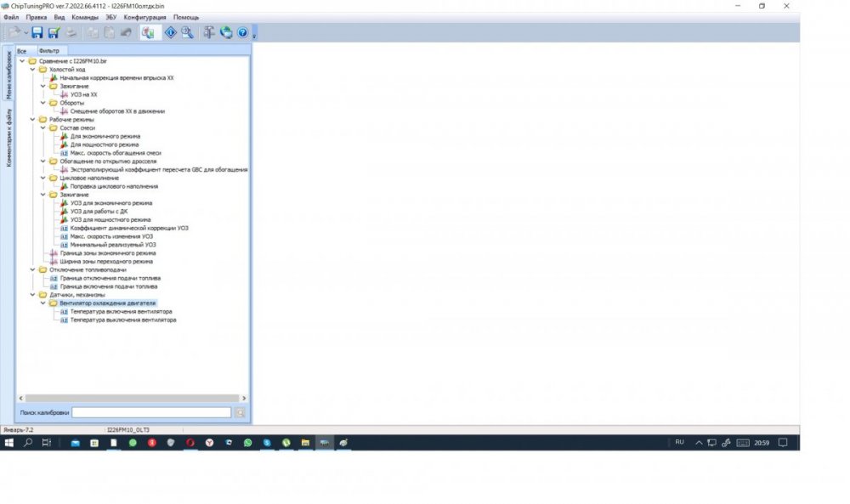850x504 pixels.
Task: Select Макс. скорость обогащения смеси
Action: point(116,153)
